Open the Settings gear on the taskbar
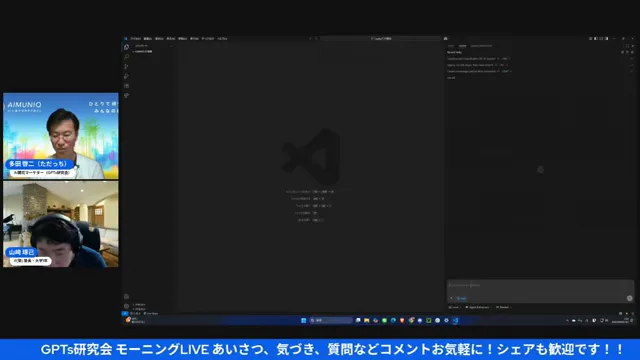 446,320
